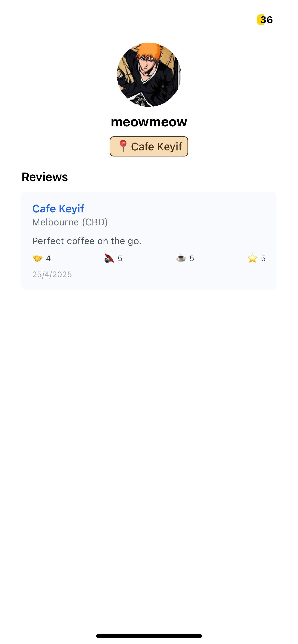This screenshot has width=298, height=644.
Task: Tap the meowmeow username heading
Action: tap(149, 122)
